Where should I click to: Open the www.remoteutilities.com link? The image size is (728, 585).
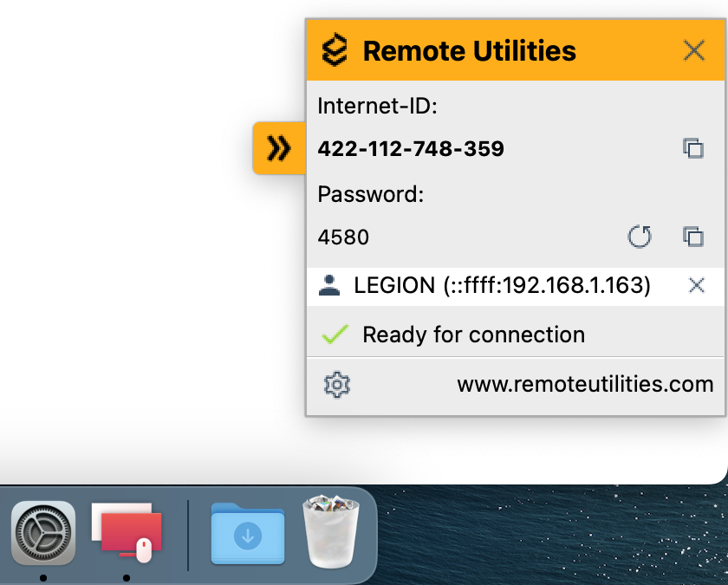585,384
